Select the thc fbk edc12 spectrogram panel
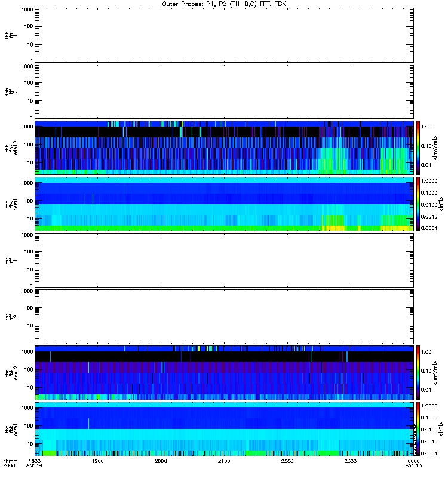The width and height of the screenshot is (448, 478). 224,372
